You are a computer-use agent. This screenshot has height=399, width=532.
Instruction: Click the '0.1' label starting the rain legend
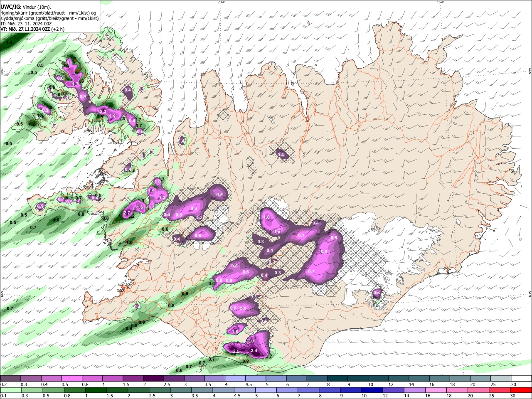pyautogui.click(x=3, y=396)
